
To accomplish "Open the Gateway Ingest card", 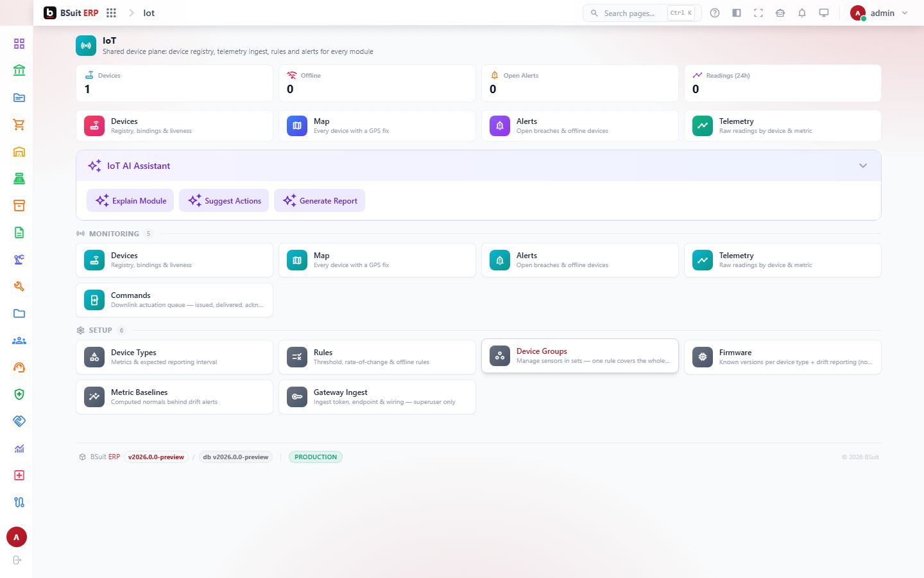I will [x=377, y=397].
